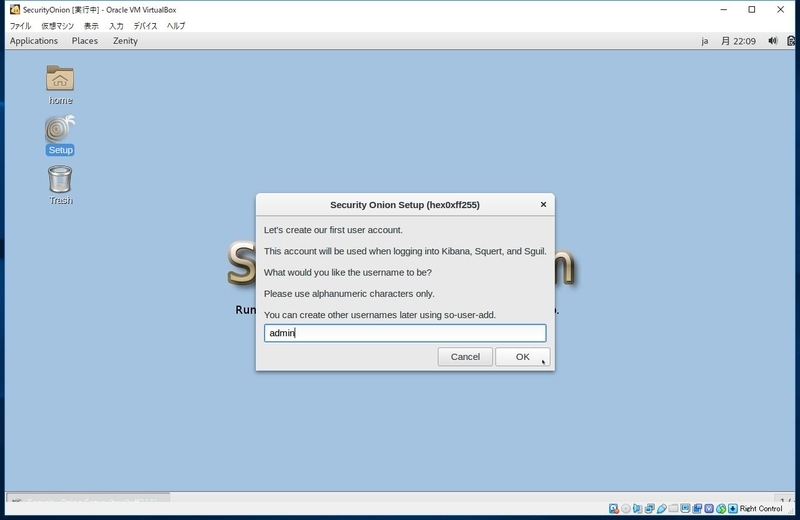800x520 pixels.
Task: Close the Security Onion Setup dialog
Action: 543,204
